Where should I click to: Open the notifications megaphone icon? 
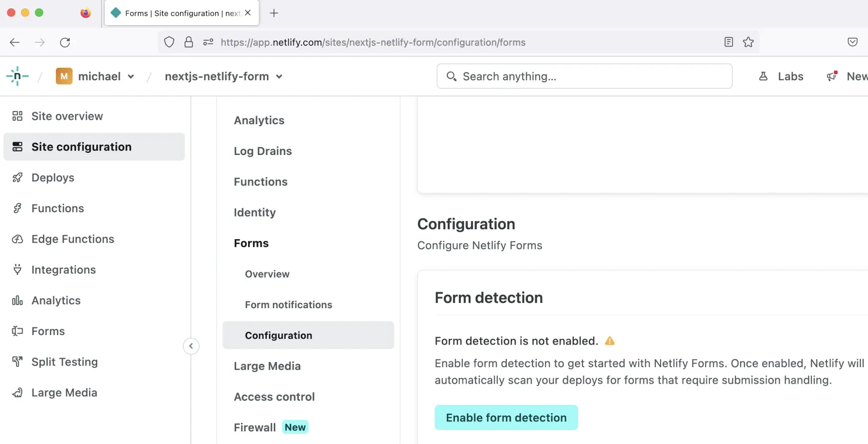pos(831,76)
